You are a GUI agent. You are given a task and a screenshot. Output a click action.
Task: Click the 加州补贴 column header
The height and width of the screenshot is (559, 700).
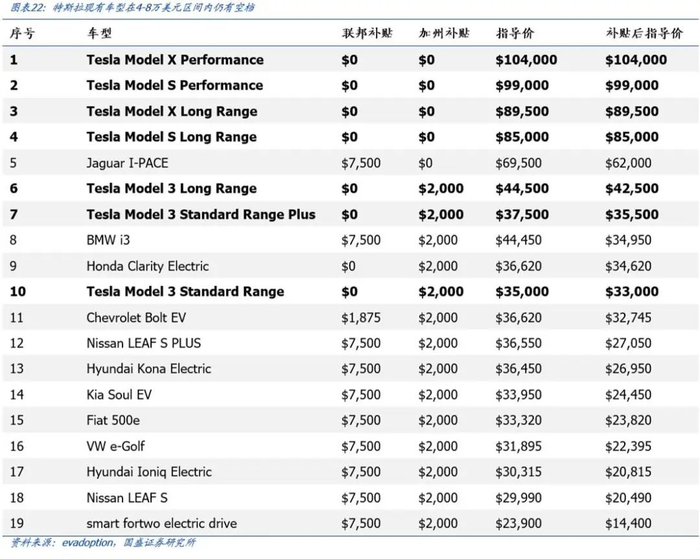point(441,34)
